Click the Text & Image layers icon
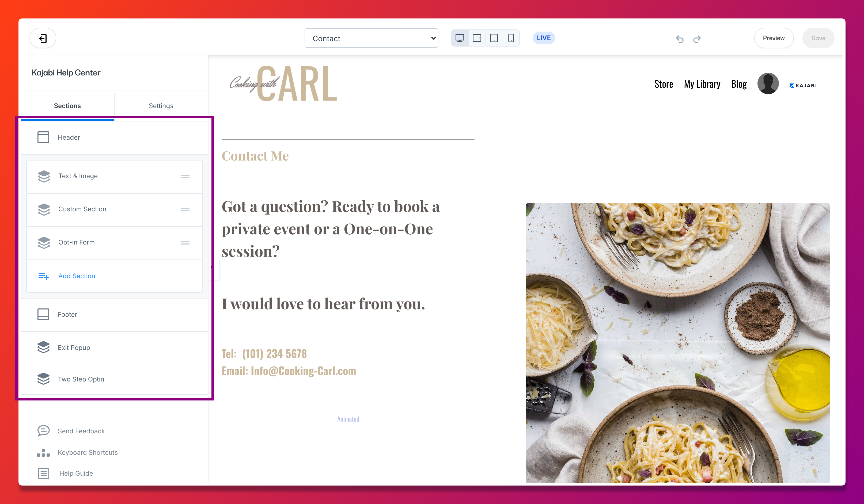This screenshot has width=864, height=504. point(44,176)
